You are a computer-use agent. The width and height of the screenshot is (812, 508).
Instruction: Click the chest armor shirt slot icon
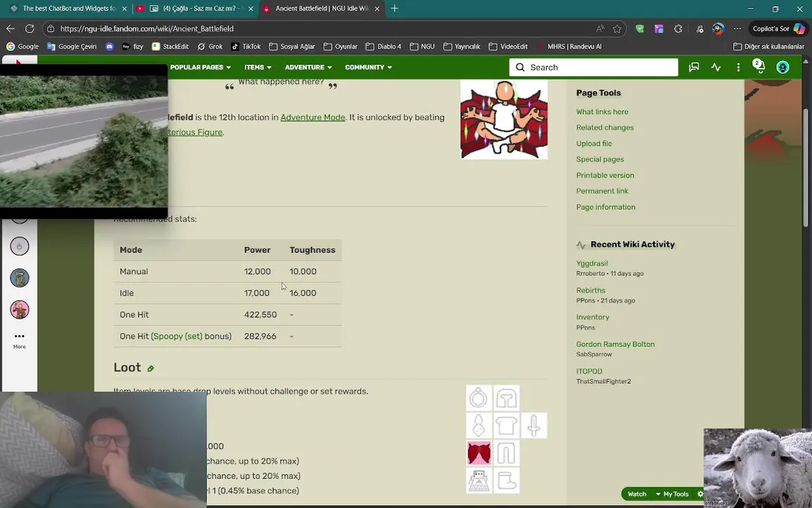(506, 425)
